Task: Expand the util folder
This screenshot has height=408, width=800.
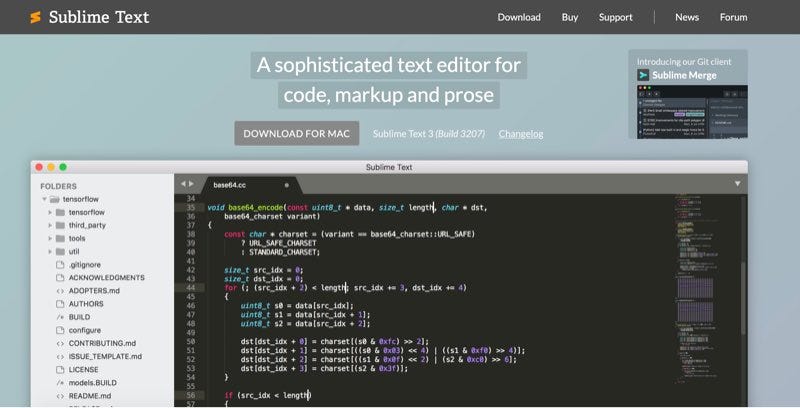Action: (50, 252)
